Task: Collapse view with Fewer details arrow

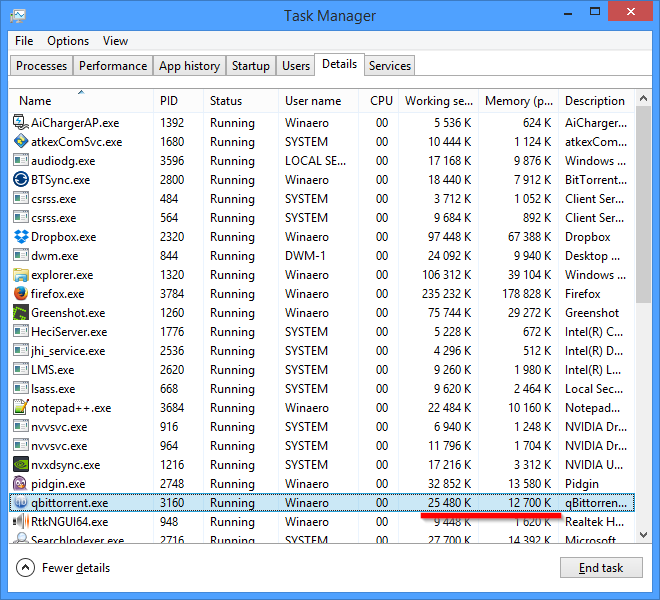Action: tap(25, 568)
